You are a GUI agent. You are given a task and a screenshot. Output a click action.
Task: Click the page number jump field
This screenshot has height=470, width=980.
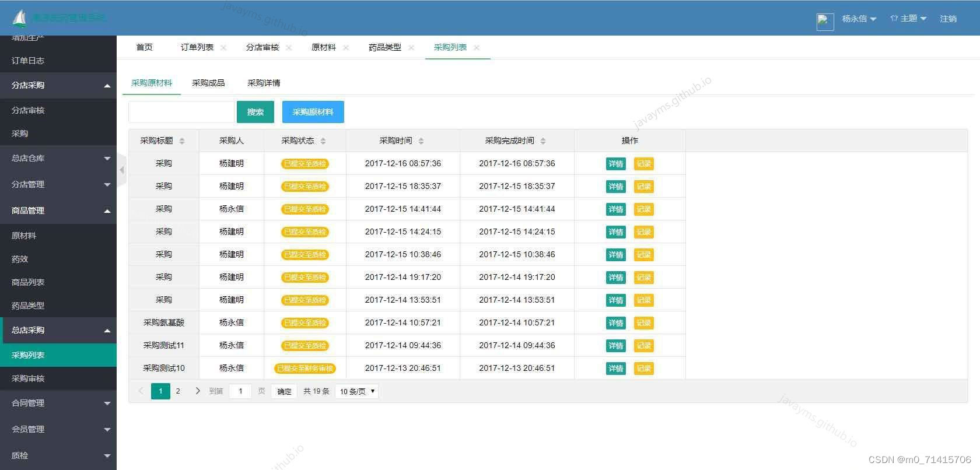[240, 391]
